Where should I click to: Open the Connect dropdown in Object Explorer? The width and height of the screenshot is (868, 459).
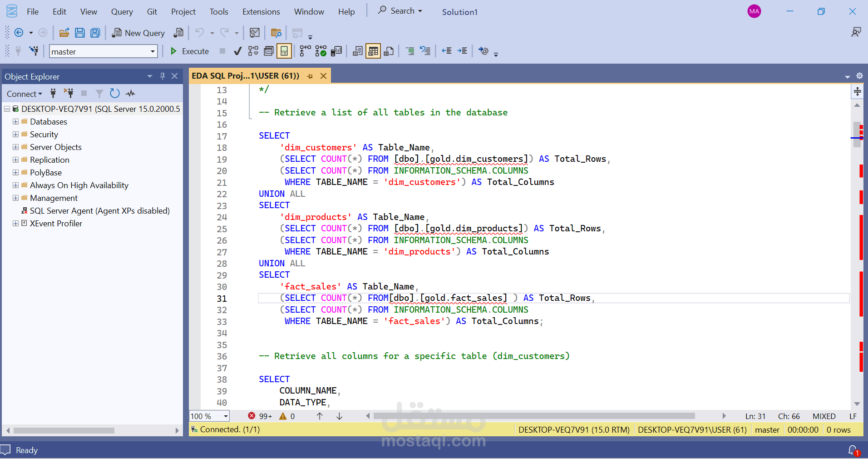[25, 94]
